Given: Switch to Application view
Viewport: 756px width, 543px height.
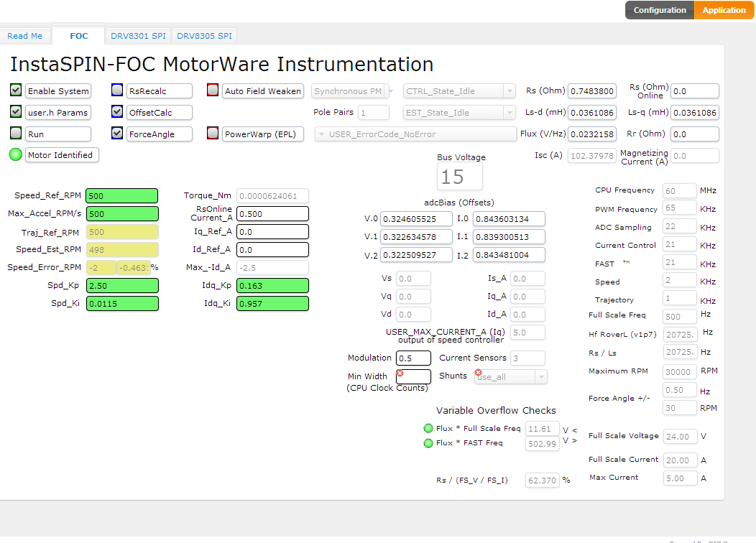Looking at the screenshot, I should click(724, 10).
